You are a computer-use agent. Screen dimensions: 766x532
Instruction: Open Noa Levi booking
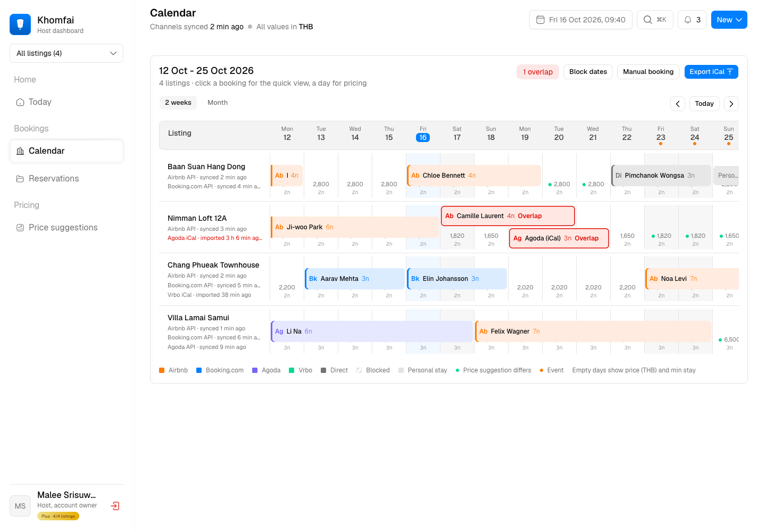tap(692, 279)
